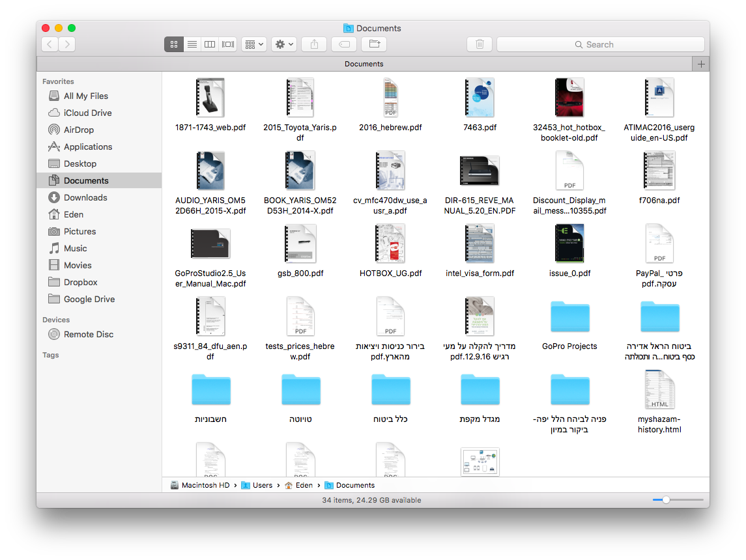Switch to list view mode
746x560 pixels.
[x=192, y=44]
